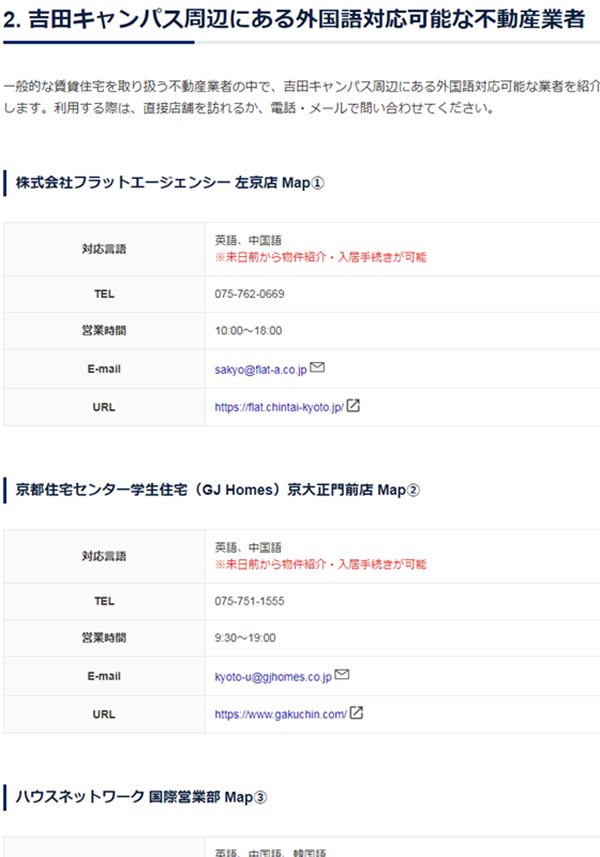Click the TEL label beside 075-762-0669
Viewport: 600px width, 857px height.
tap(104, 294)
